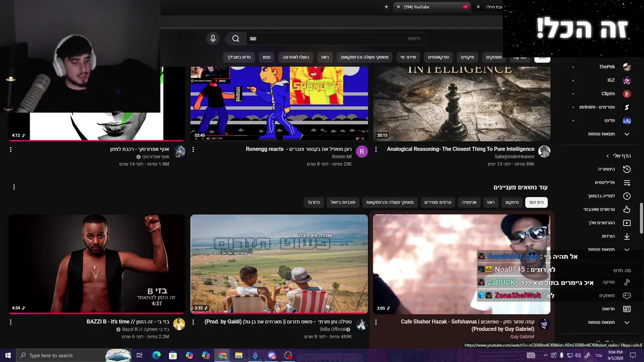Viewport: 644px width, 362px height.
Task: Open the strimim channel avatar
Action: 627,107
